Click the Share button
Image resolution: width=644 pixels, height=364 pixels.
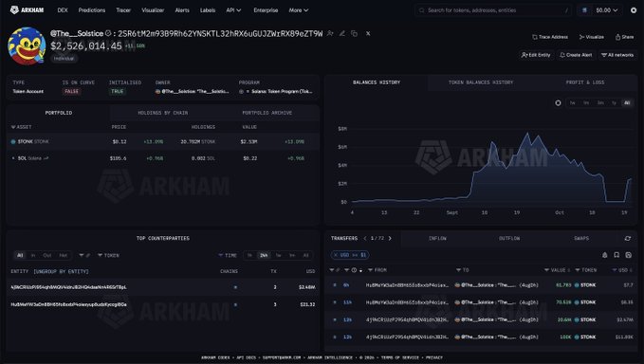(x=624, y=37)
